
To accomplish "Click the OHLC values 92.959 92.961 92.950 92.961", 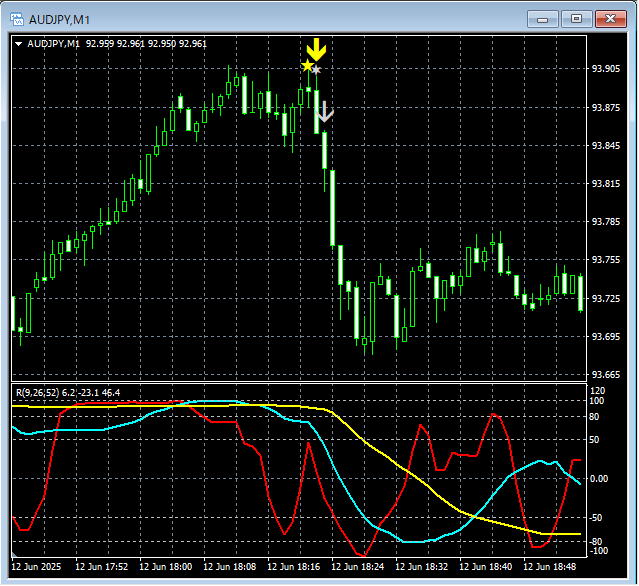I will point(146,44).
